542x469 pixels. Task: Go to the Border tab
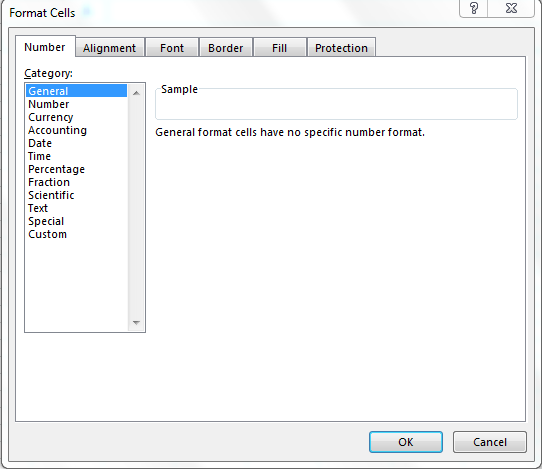[226, 48]
